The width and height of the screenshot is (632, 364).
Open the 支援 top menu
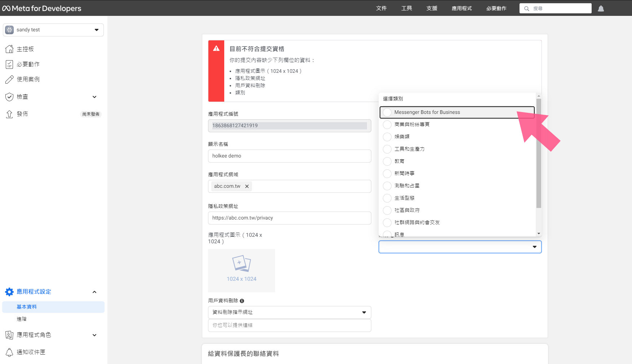(432, 8)
